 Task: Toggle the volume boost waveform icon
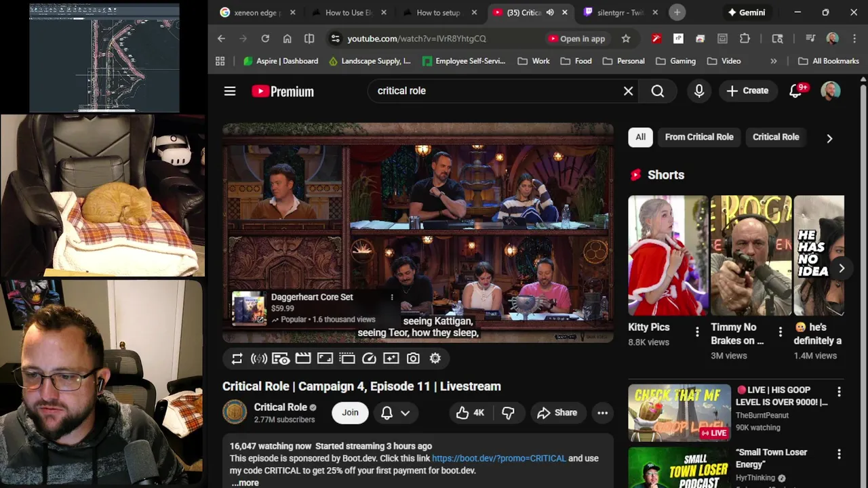258,359
